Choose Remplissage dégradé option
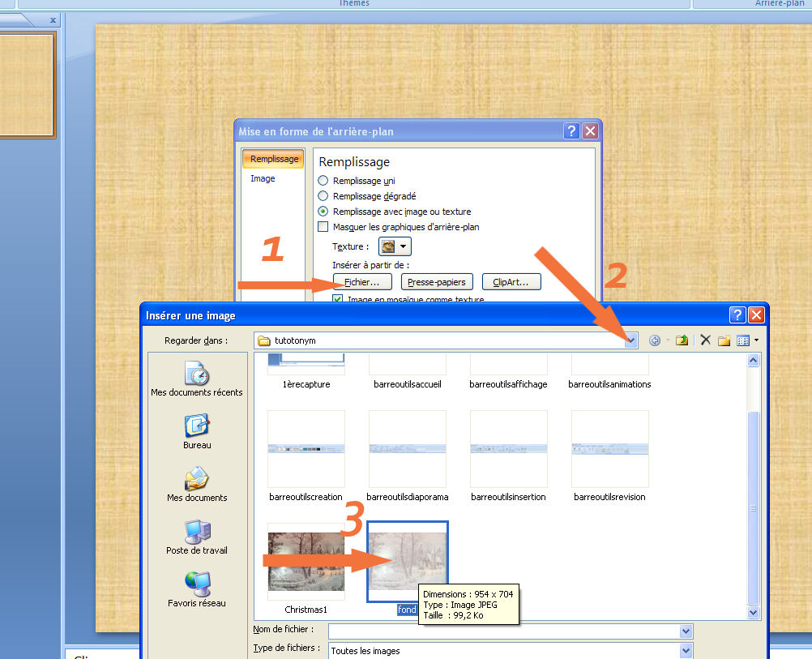This screenshot has width=812, height=659. [x=323, y=196]
